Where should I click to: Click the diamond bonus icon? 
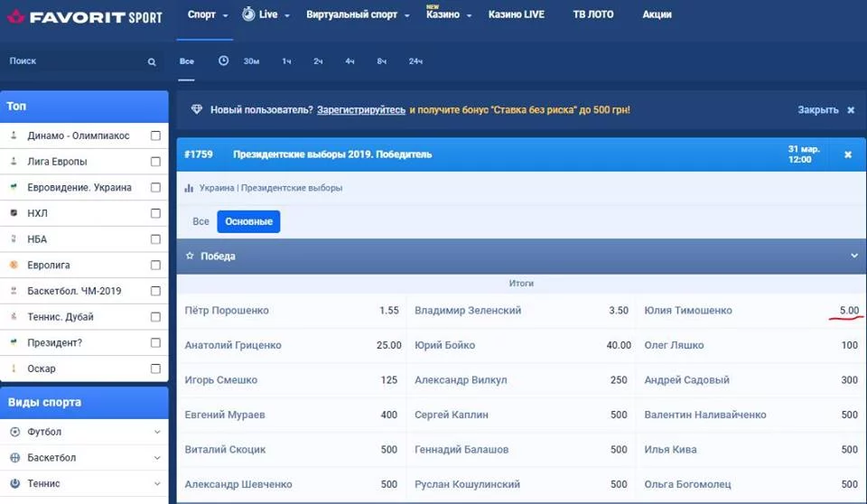[x=197, y=109]
